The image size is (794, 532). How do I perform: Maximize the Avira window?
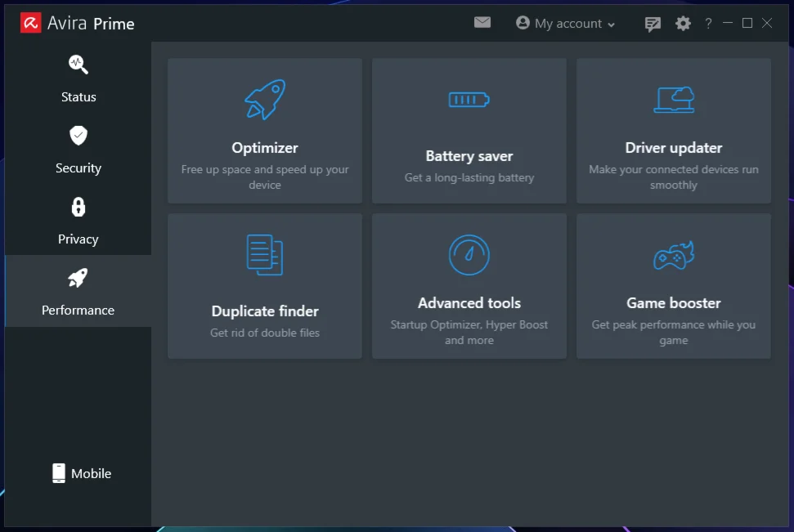(747, 23)
